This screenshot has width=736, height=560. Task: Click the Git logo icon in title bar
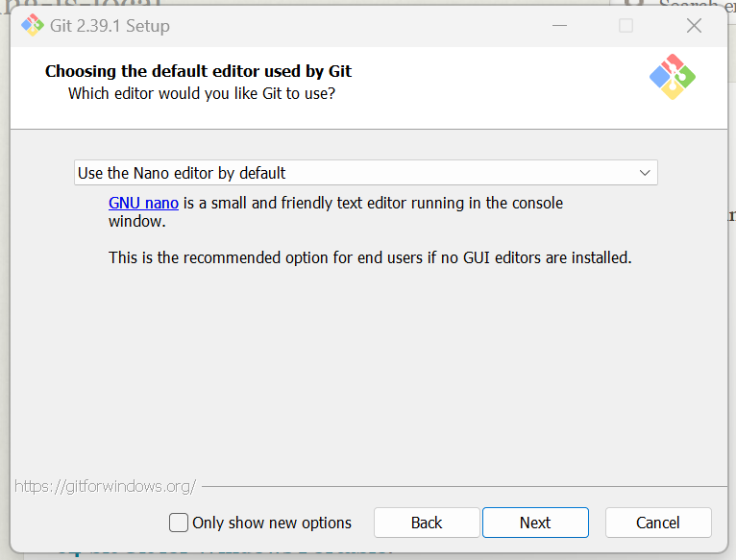coord(33,25)
